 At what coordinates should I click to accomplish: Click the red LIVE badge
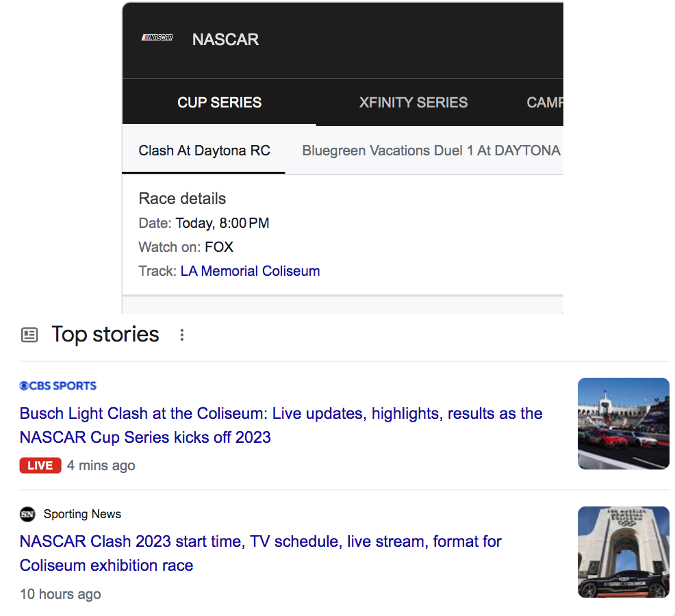coord(40,465)
